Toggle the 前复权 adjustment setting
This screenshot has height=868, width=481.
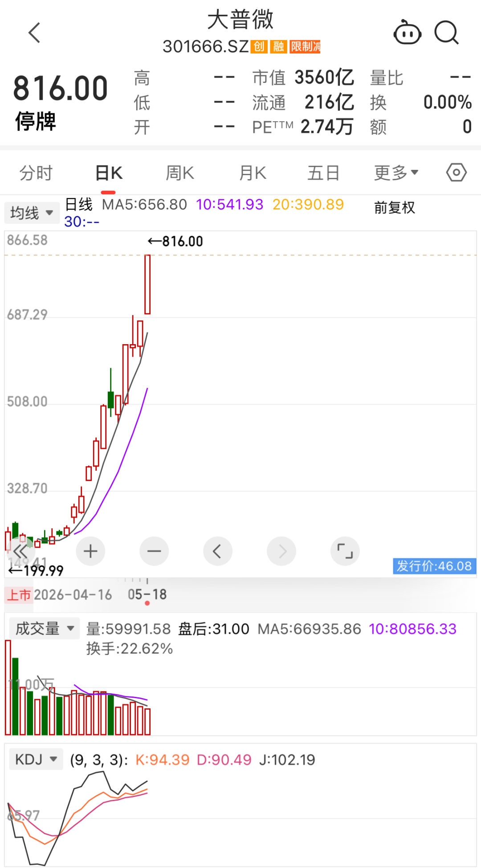(395, 208)
